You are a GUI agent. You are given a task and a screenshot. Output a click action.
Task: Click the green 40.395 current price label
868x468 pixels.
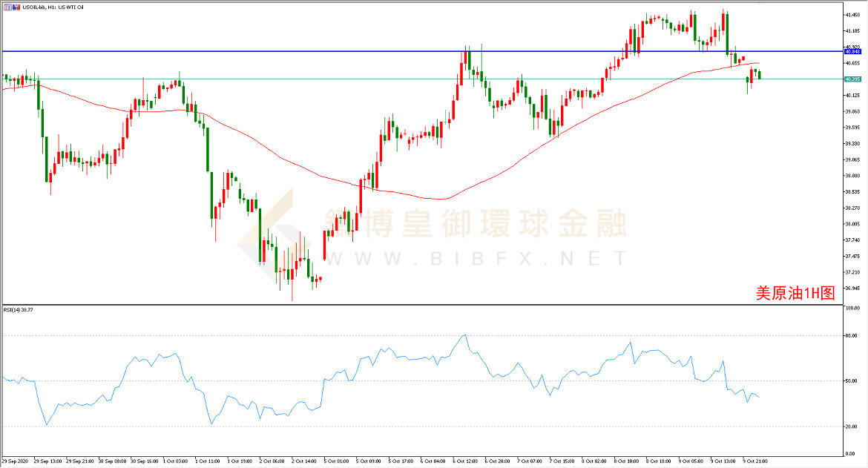[x=852, y=79]
